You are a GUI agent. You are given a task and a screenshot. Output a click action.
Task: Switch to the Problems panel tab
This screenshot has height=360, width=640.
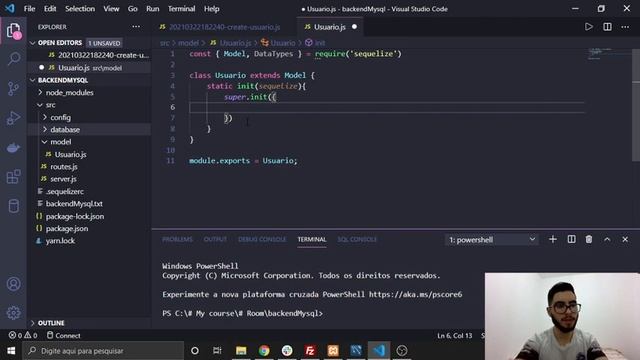tap(177, 240)
